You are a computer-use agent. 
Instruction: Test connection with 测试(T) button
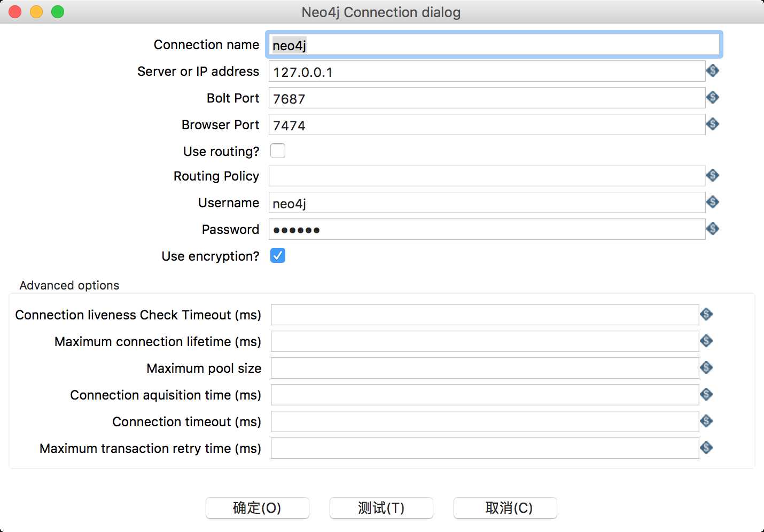pyautogui.click(x=381, y=508)
